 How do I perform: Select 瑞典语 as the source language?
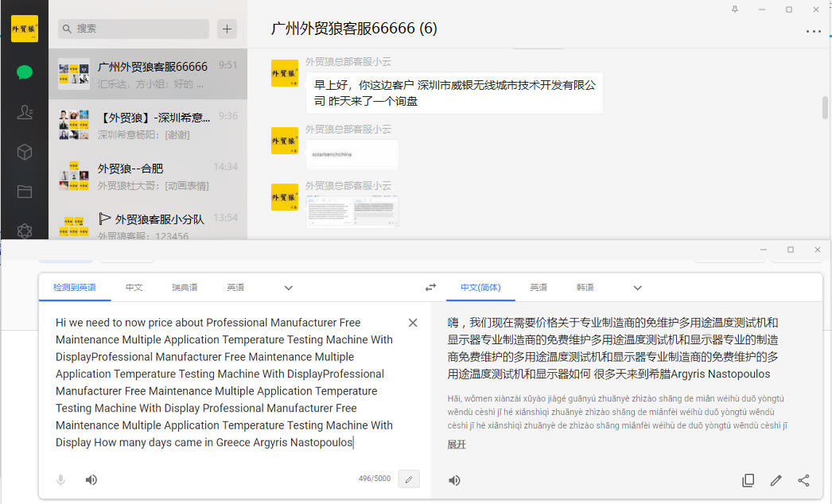(185, 288)
